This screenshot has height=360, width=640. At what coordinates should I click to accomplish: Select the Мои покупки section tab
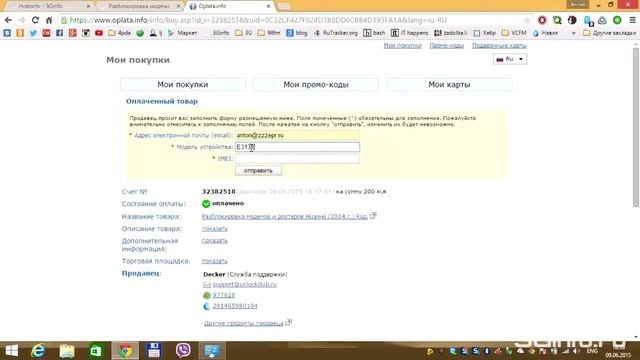click(x=183, y=84)
